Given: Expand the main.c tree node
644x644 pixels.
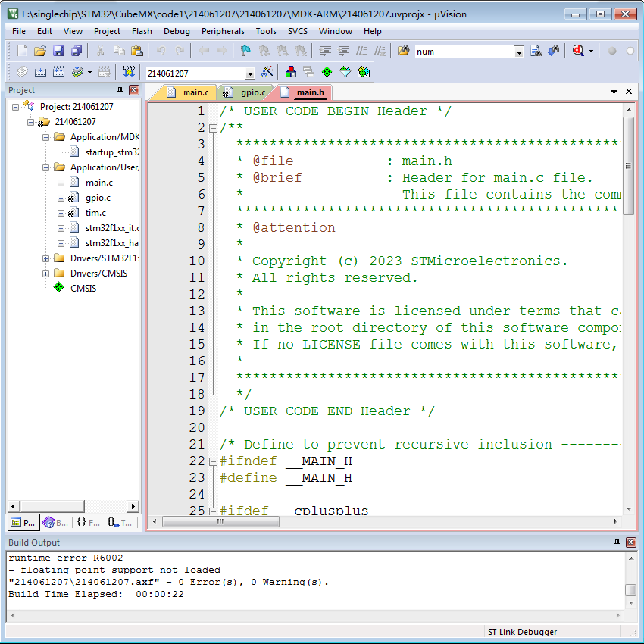Looking at the screenshot, I should pos(61,183).
